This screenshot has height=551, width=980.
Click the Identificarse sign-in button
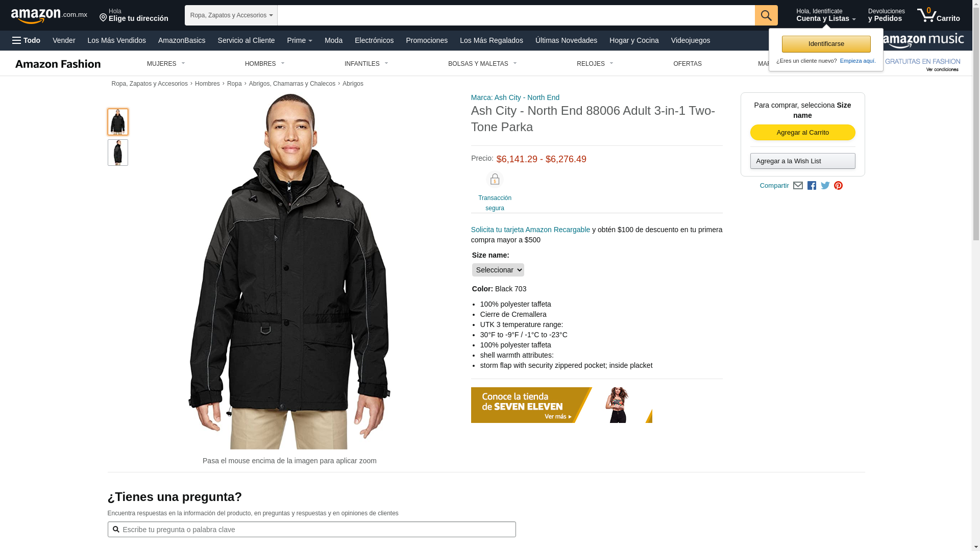(x=826, y=44)
